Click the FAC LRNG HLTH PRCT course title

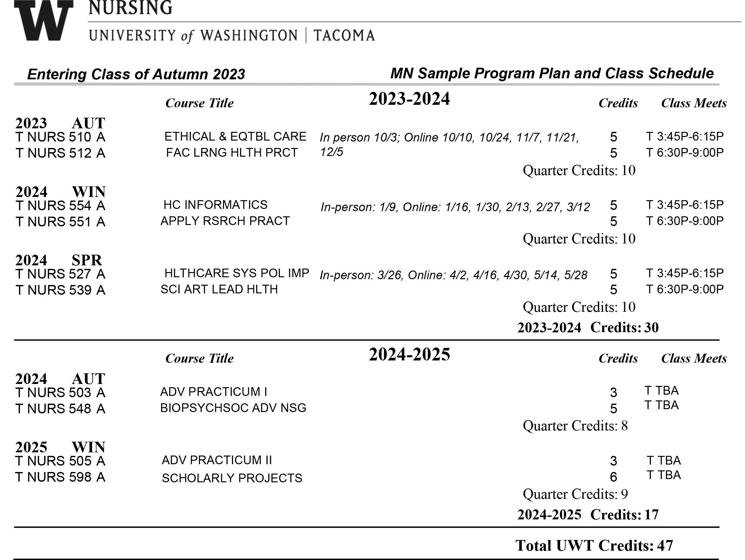(232, 152)
